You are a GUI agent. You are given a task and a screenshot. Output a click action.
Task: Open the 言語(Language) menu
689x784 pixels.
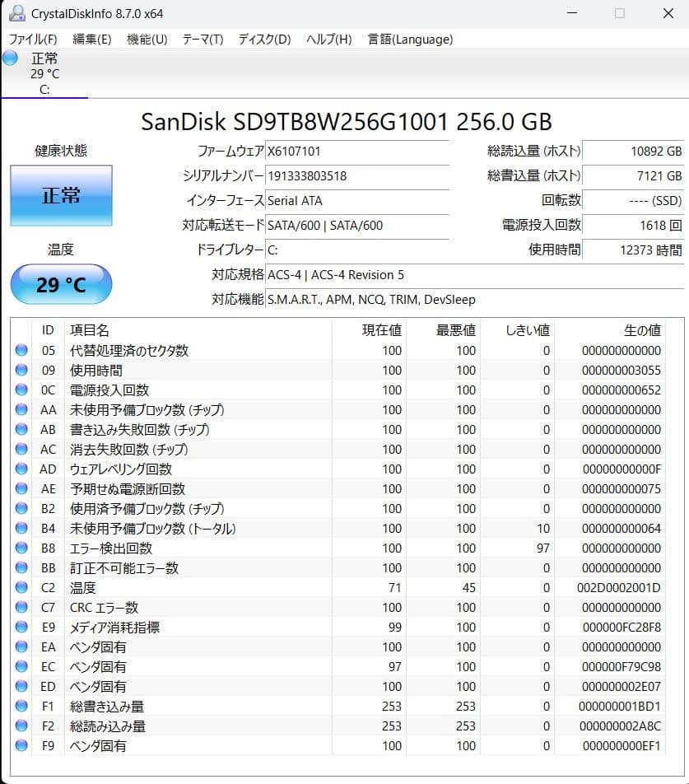[410, 39]
